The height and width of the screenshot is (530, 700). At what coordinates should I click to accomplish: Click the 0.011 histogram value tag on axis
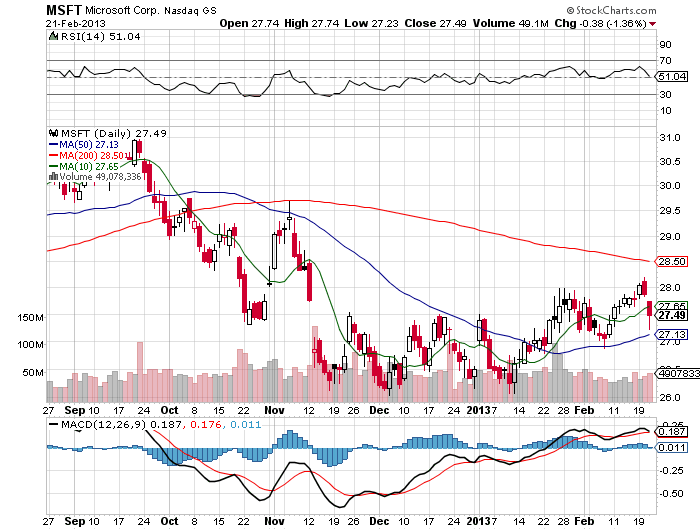pos(672,447)
